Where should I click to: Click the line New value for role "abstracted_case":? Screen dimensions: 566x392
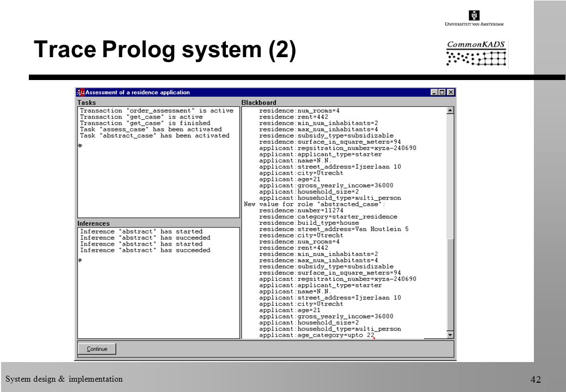(315, 204)
